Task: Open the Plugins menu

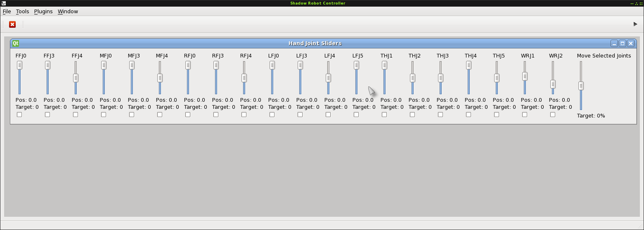Action: [43, 12]
